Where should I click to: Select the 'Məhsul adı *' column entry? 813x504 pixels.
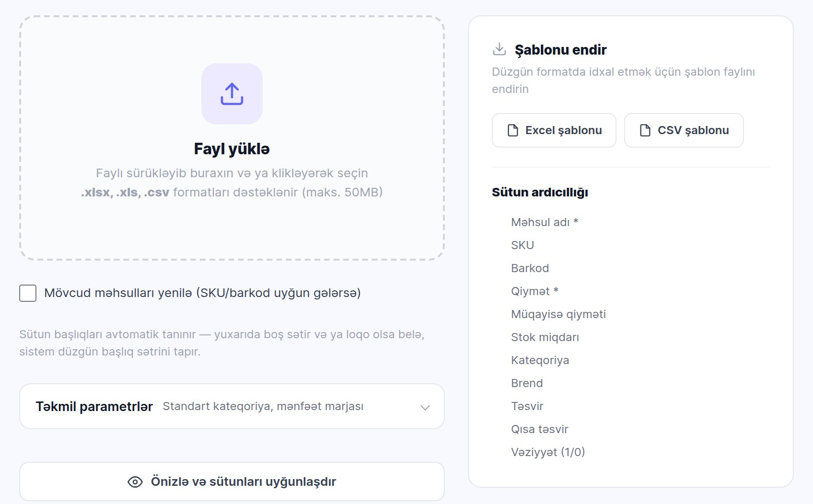tap(545, 222)
